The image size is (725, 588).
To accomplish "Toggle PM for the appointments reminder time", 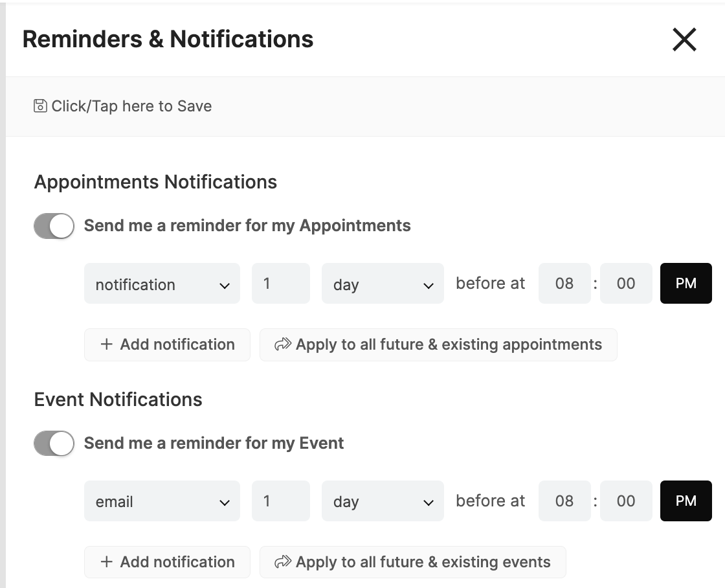I will [x=686, y=283].
